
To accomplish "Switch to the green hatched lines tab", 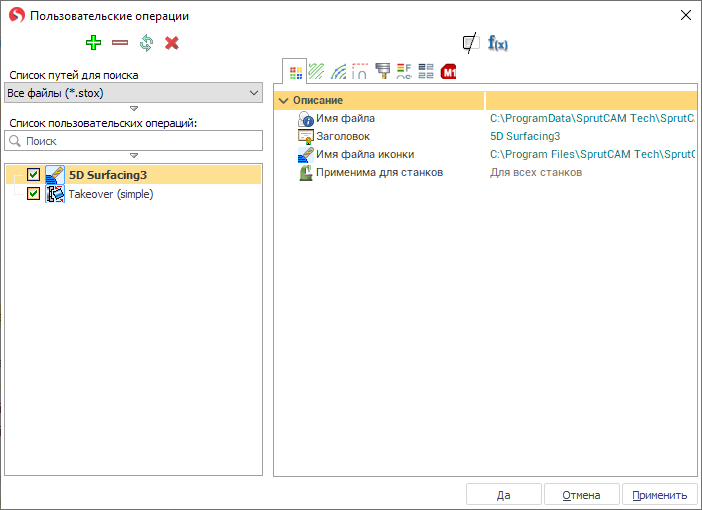I will (317, 71).
